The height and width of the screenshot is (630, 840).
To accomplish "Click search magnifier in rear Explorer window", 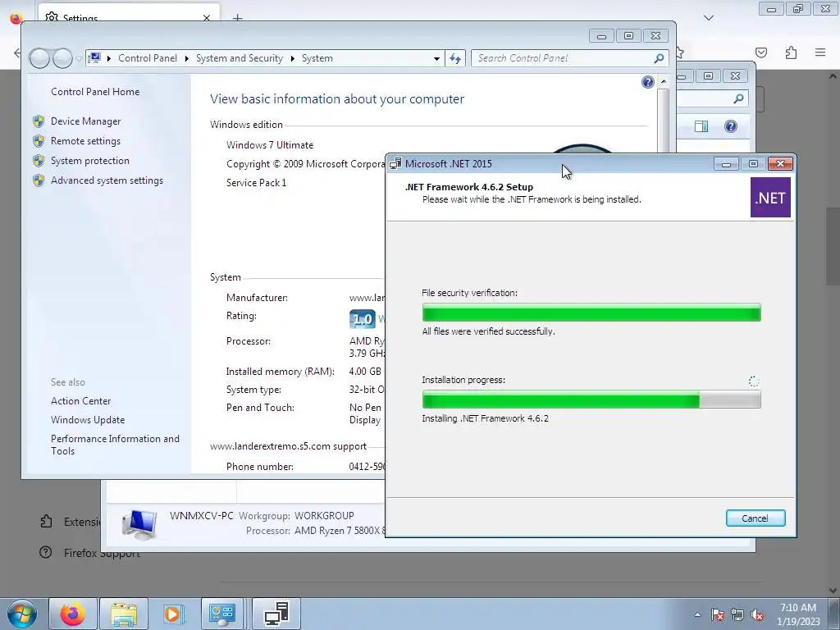I will click(x=739, y=98).
